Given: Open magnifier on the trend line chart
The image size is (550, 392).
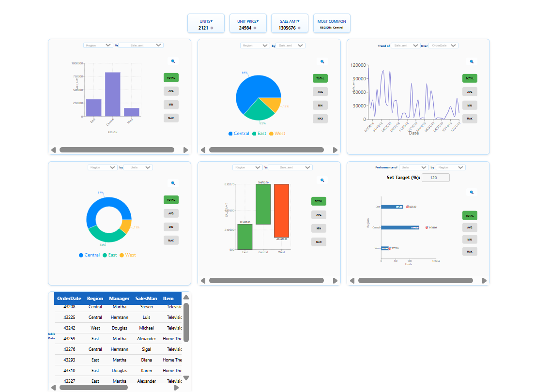Looking at the screenshot, I should pos(472,62).
